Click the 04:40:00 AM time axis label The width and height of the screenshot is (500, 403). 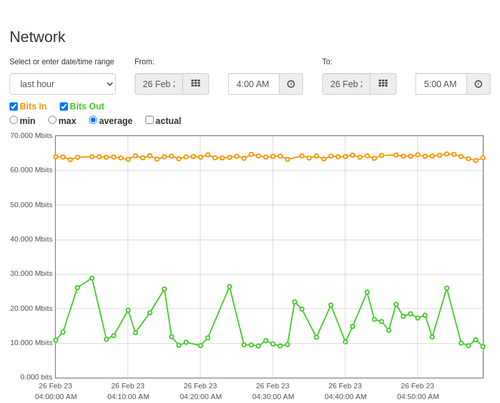[345, 397]
